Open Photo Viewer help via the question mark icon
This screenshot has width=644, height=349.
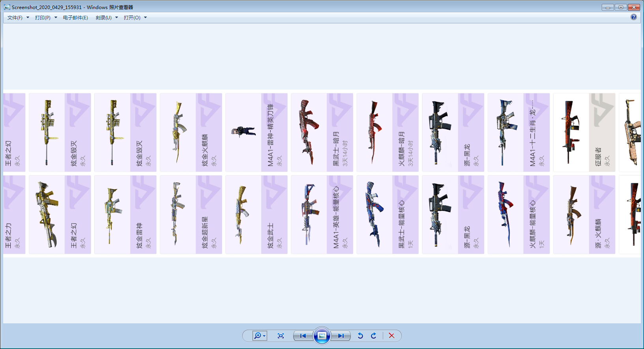tap(634, 17)
